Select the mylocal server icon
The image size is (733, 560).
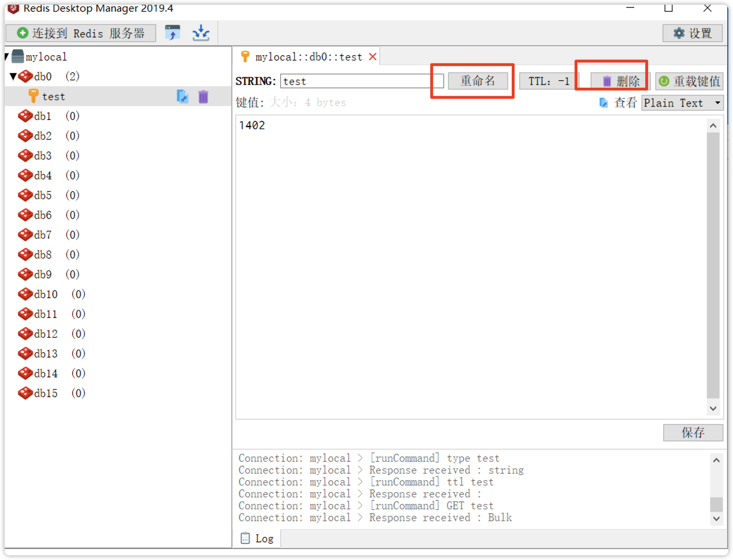[x=17, y=57]
